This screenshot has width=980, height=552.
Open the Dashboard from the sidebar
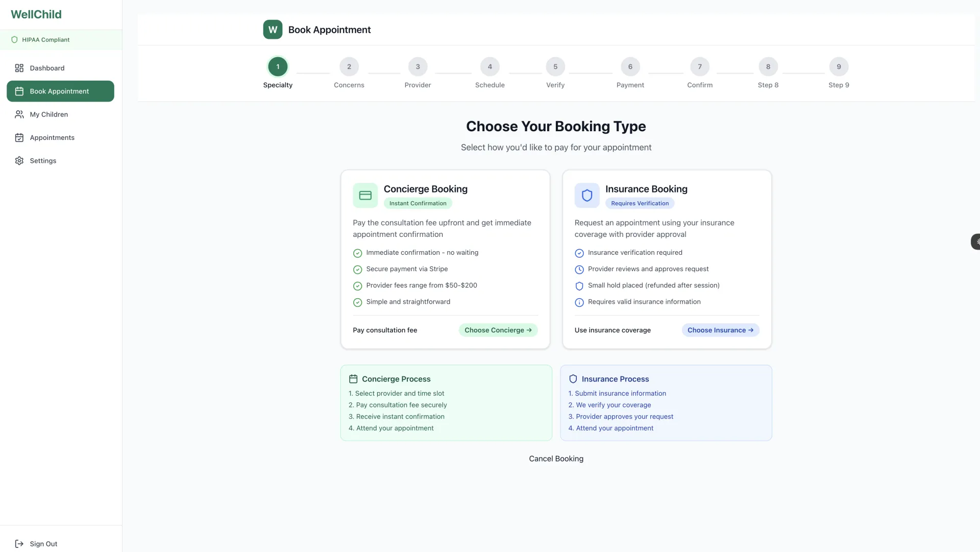point(46,67)
